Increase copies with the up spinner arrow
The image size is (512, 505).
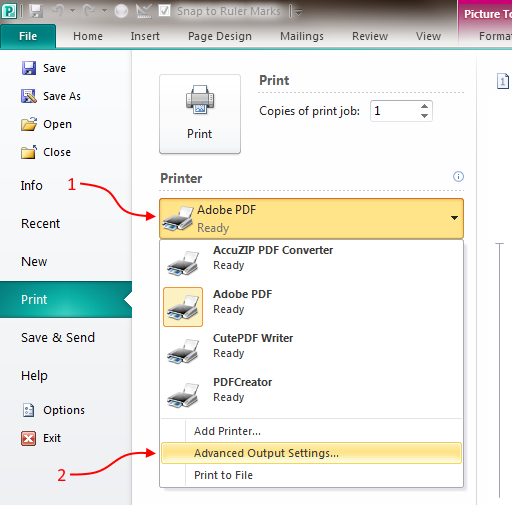pos(424,106)
